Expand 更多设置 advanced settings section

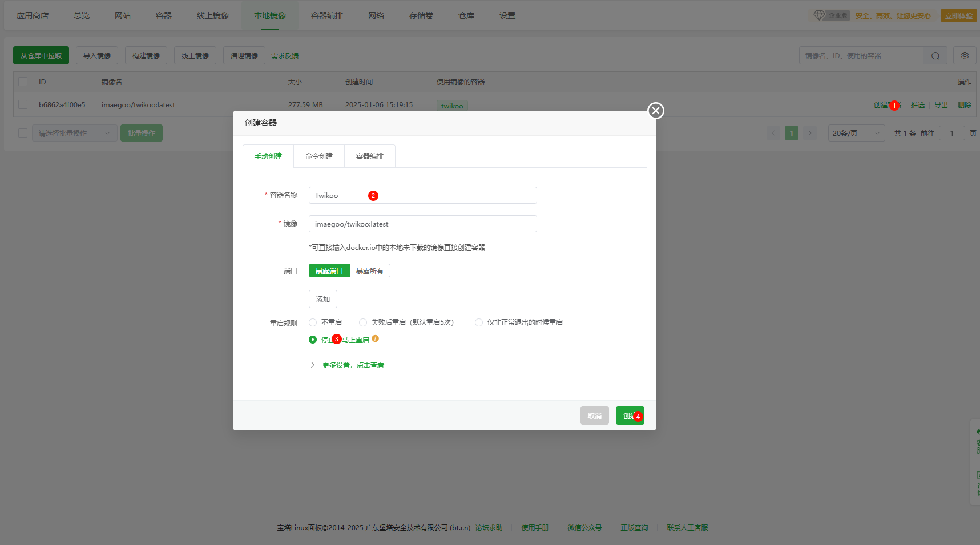point(352,365)
